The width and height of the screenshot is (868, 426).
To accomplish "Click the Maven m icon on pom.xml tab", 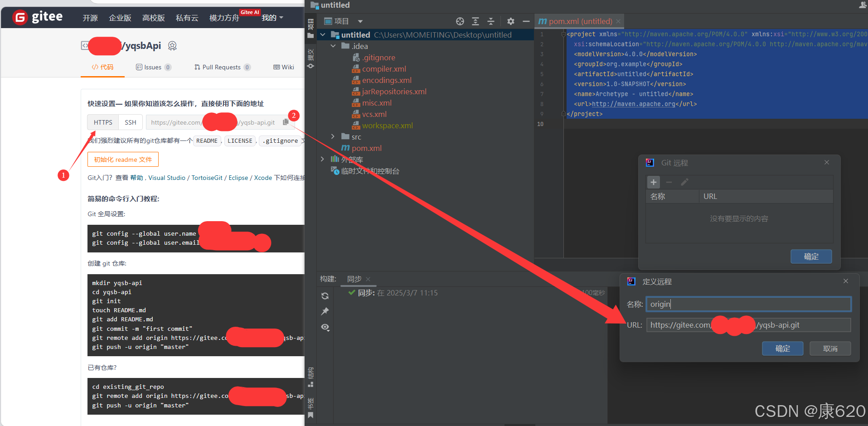I will (543, 21).
